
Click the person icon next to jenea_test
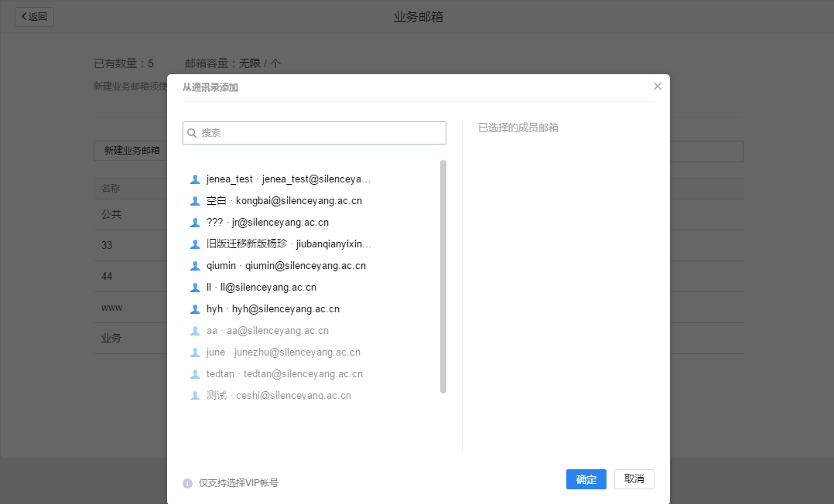point(195,179)
